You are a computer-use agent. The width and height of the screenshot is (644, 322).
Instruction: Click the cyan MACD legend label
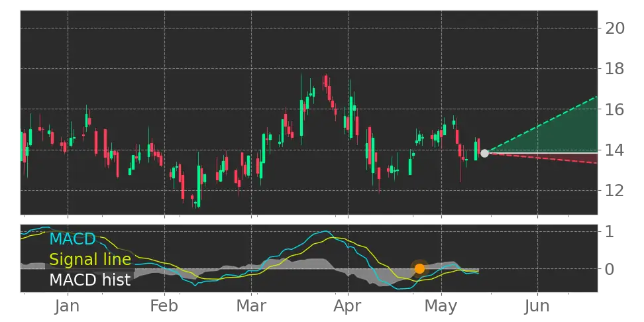73,239
